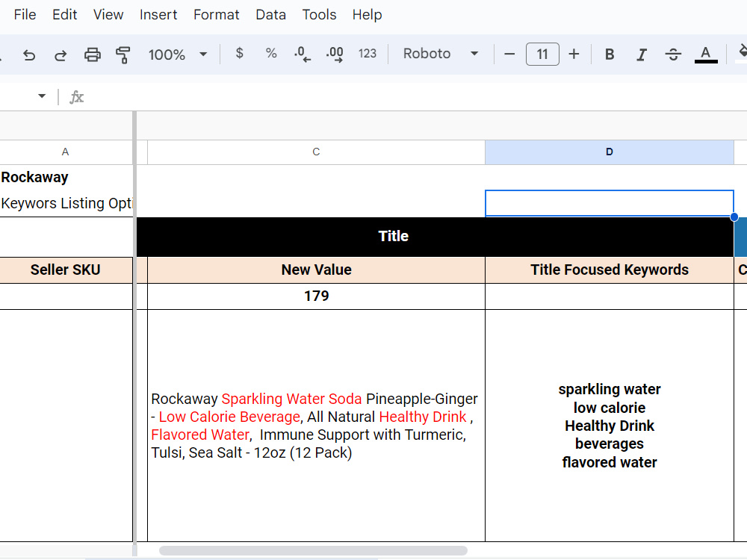Select column D header
Image resolution: width=747 pixels, height=560 pixels.
tap(610, 152)
